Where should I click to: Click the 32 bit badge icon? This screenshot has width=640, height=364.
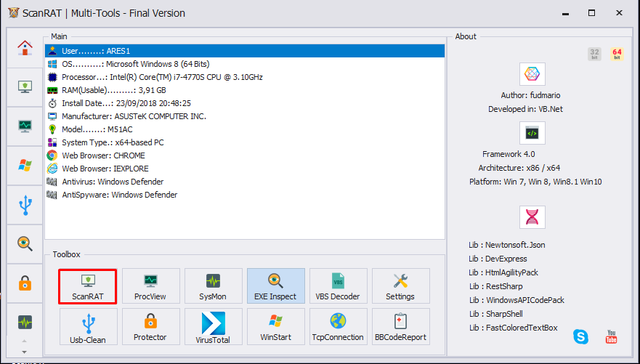[x=594, y=54]
